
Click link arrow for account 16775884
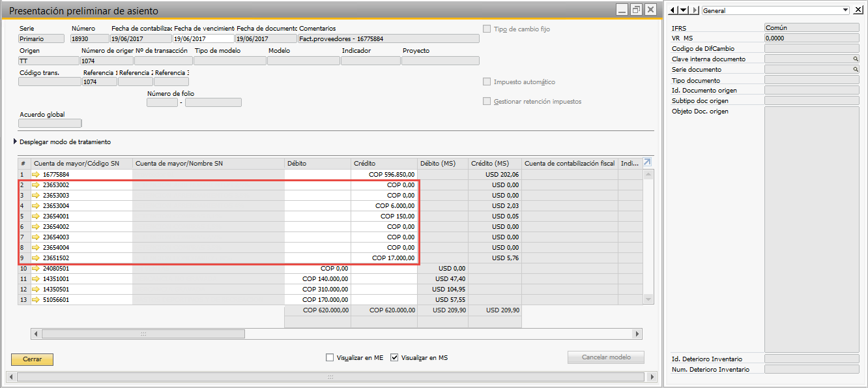tap(36, 175)
